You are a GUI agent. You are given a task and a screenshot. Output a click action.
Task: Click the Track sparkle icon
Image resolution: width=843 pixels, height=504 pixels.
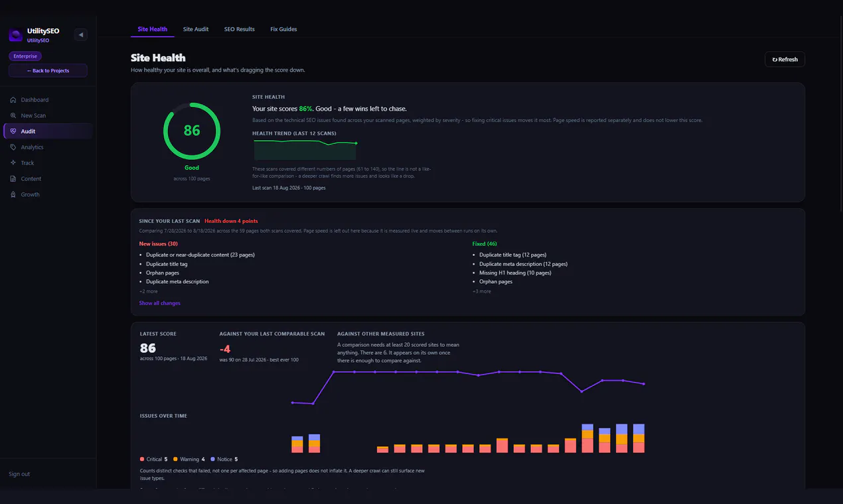(13, 162)
